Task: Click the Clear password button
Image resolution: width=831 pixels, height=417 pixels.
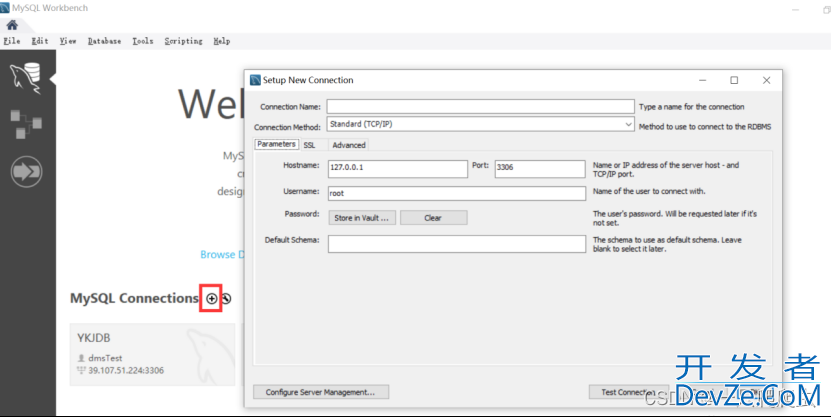Action: point(434,218)
